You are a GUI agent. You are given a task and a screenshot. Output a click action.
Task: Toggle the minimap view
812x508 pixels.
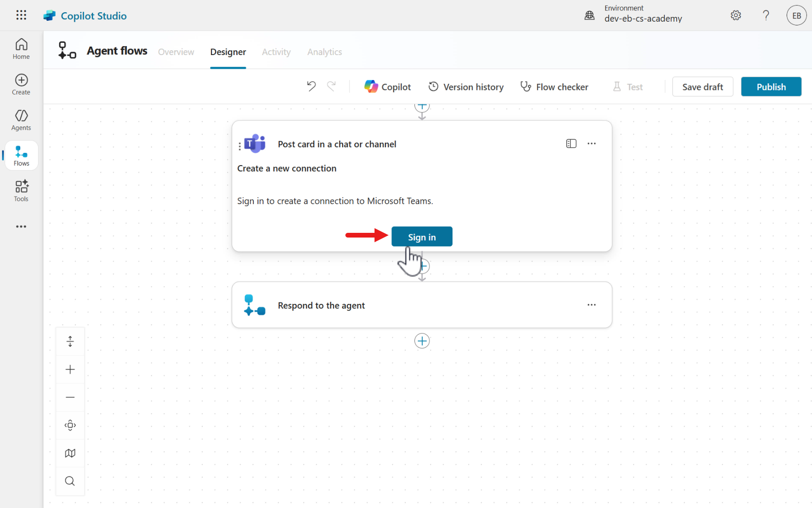point(70,453)
